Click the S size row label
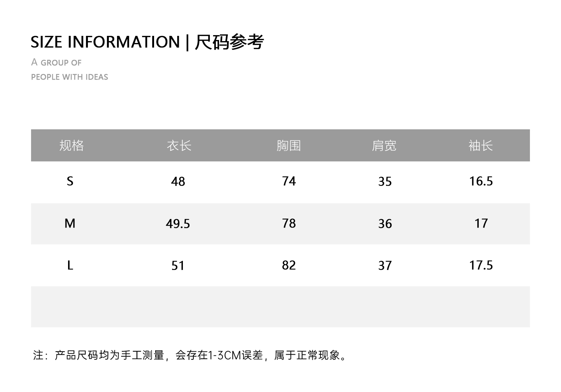 (70, 181)
